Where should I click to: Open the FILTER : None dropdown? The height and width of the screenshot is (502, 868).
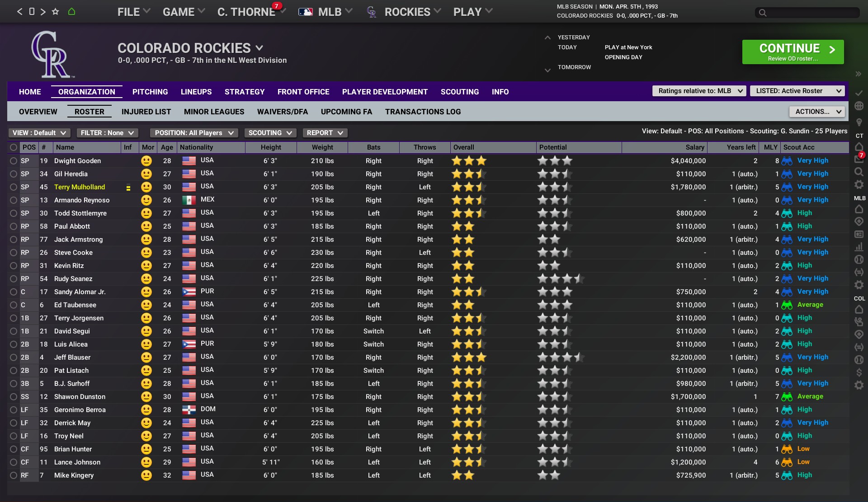click(107, 133)
